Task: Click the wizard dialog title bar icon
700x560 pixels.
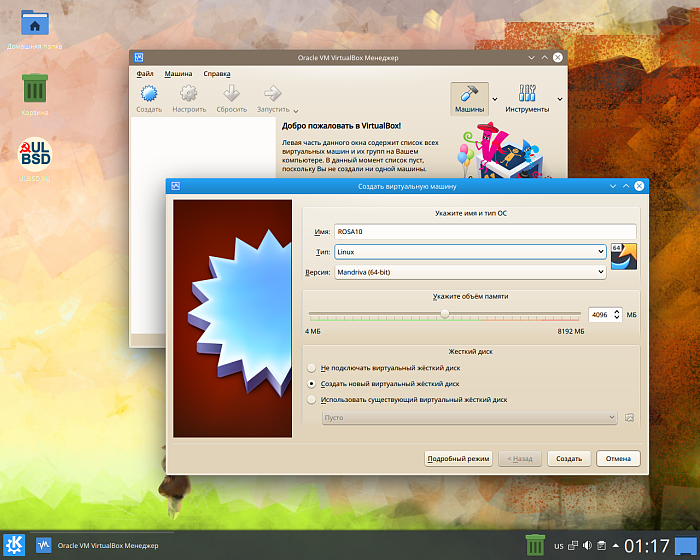Action: tap(175, 186)
